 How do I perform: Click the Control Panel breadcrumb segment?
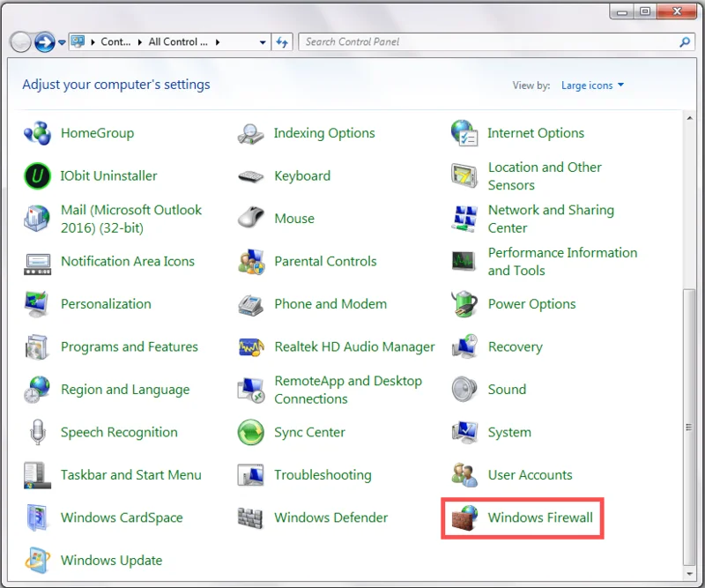[115, 41]
